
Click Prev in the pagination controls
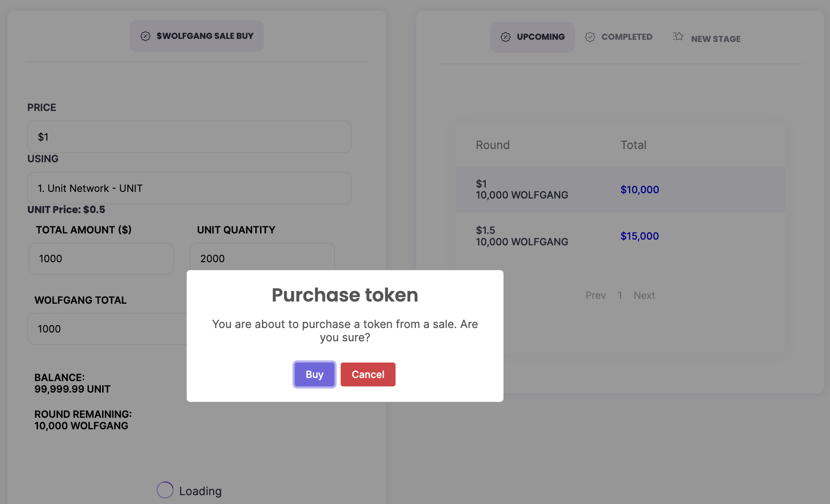[x=596, y=295]
